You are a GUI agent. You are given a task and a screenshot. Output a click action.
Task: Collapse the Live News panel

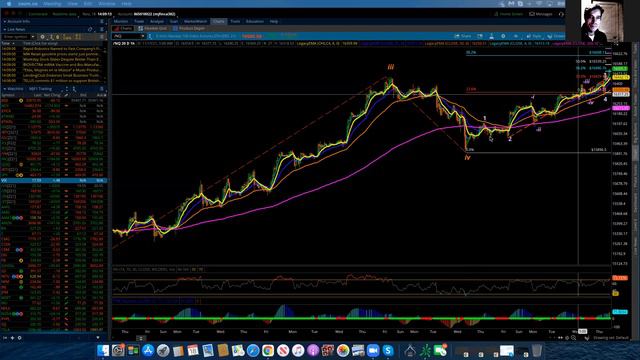pyautogui.click(x=5, y=29)
